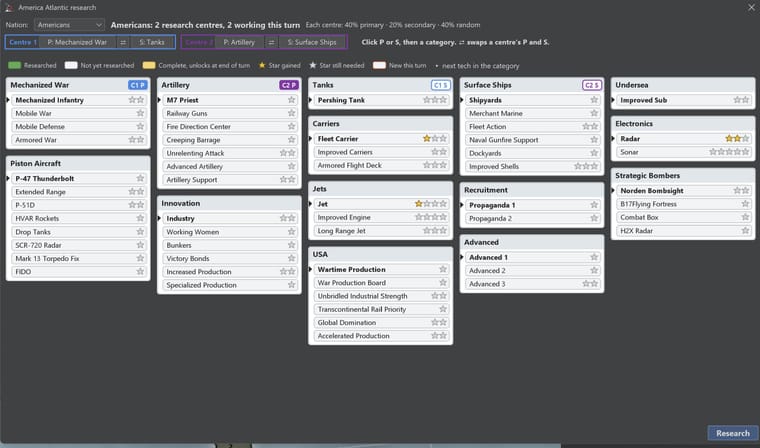The height and width of the screenshot is (448, 760).
Task: Click the Advanced 3 tech
Action: pos(533,284)
